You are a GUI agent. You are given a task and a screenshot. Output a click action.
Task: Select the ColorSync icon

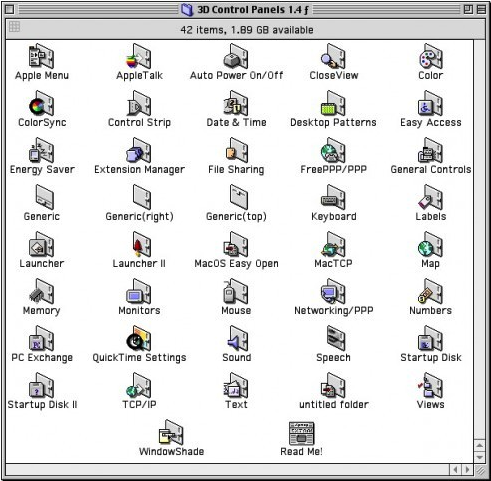pos(41,103)
